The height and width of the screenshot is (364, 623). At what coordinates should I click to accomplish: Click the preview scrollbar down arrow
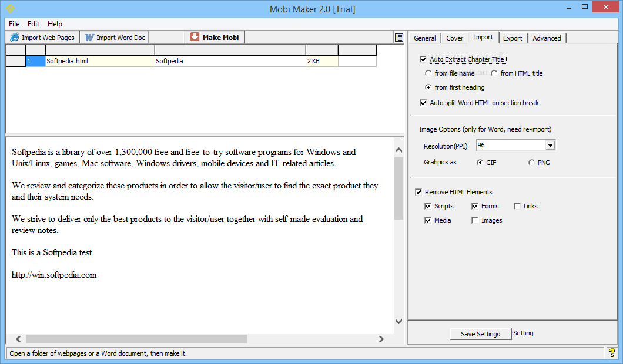tap(399, 321)
